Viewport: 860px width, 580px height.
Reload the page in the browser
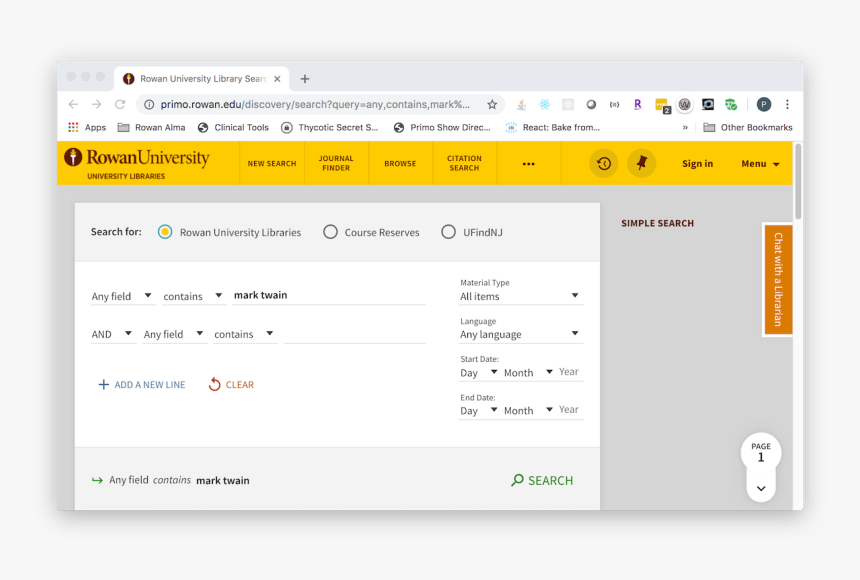click(x=120, y=104)
